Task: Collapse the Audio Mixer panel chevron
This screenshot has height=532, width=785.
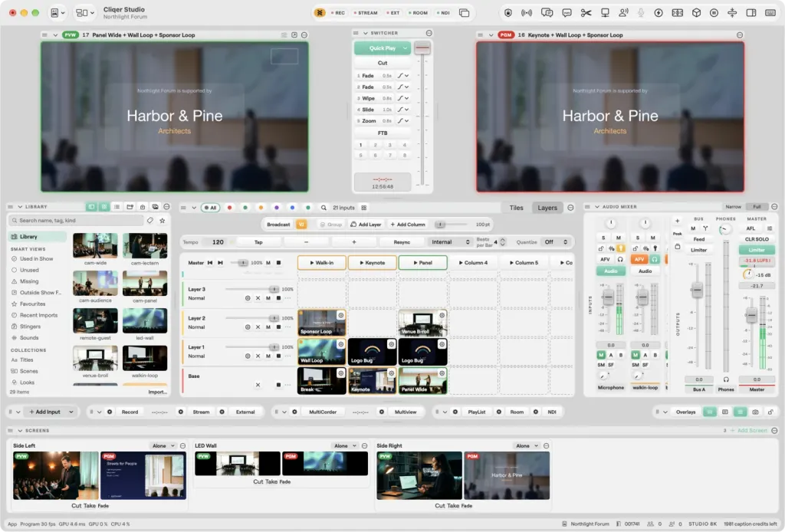Action: 596,207
